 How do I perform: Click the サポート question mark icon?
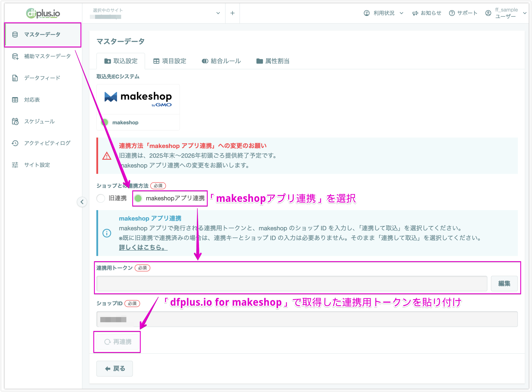[x=452, y=13]
